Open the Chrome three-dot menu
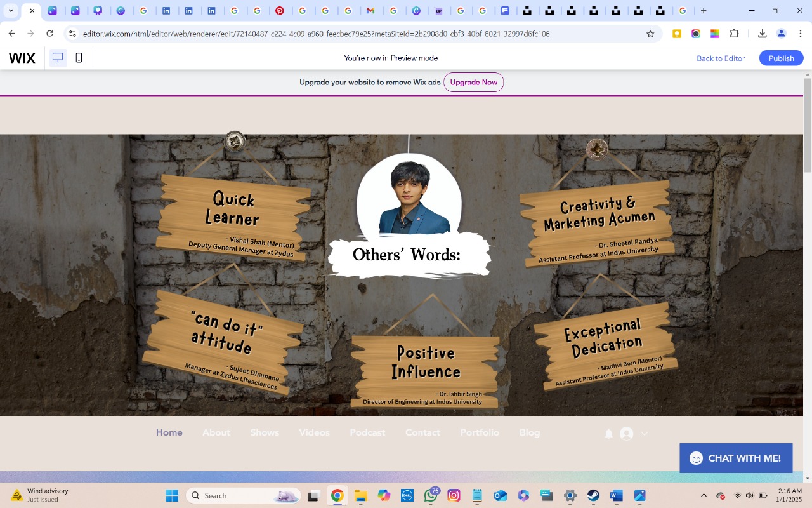This screenshot has width=812, height=508. pos(801,34)
